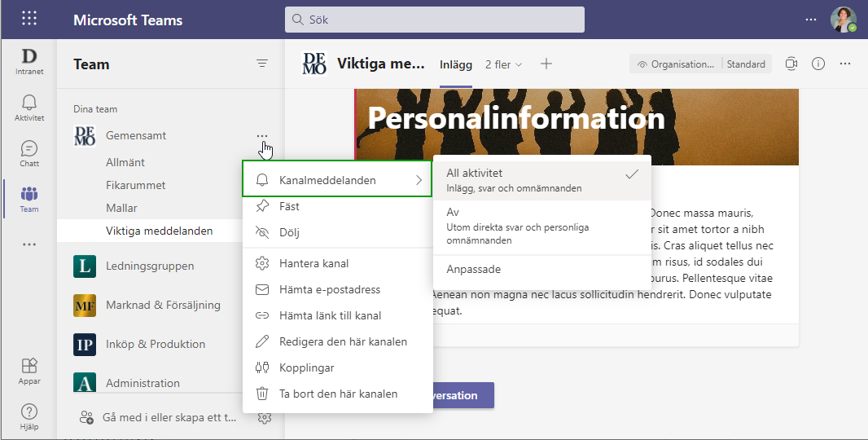Open channel info with the info icon
The height and width of the screenshot is (440, 868).
tap(818, 64)
